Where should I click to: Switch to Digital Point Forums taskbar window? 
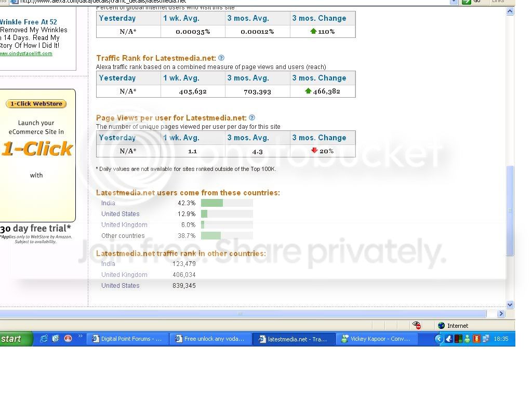(x=128, y=339)
